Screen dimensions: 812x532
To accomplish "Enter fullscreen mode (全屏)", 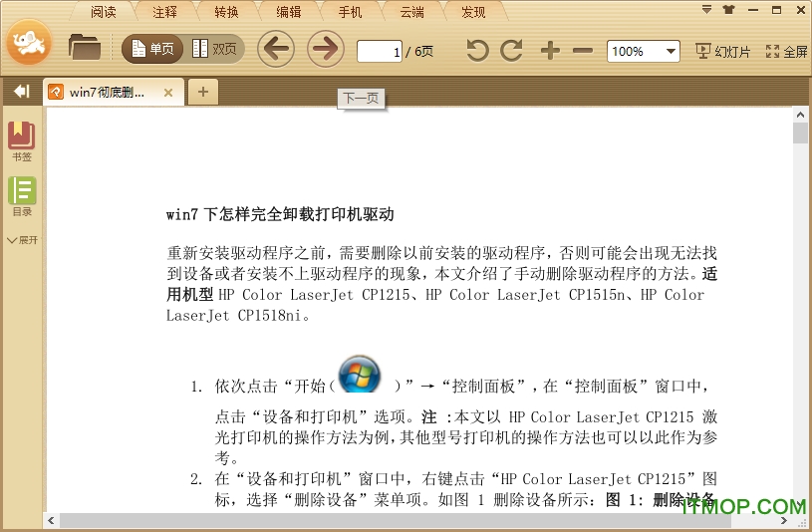I will (x=786, y=51).
